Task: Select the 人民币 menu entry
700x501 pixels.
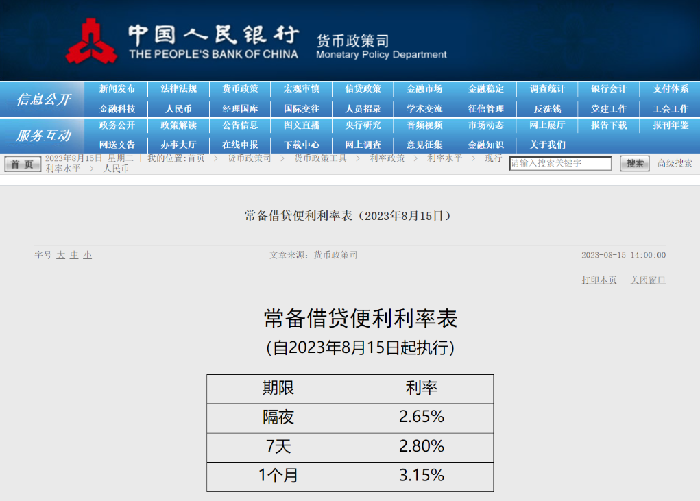Action: click(178, 108)
